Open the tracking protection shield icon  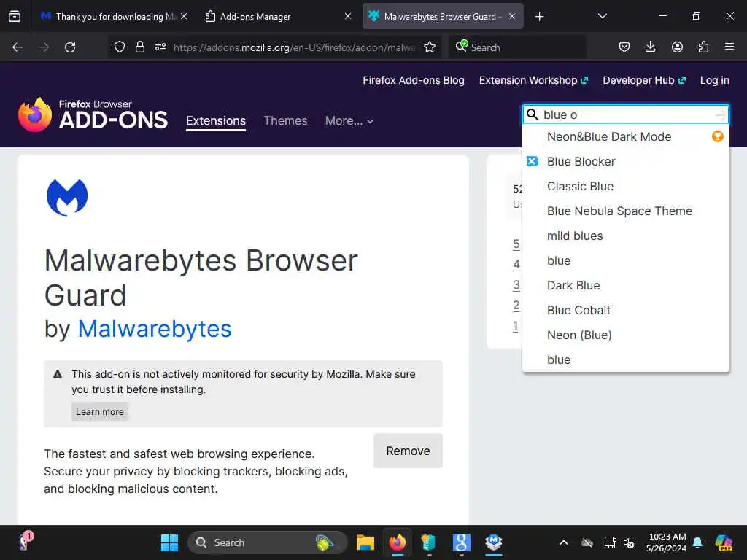120,47
